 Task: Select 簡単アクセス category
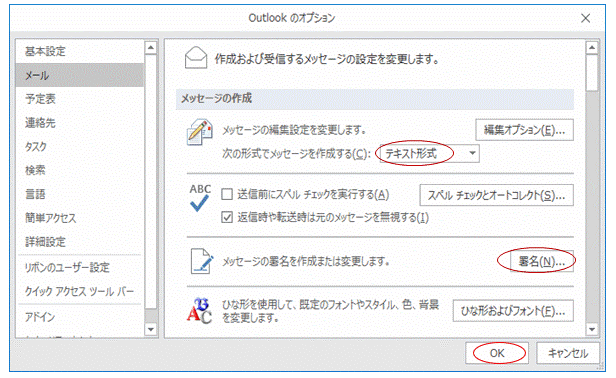pos(80,218)
